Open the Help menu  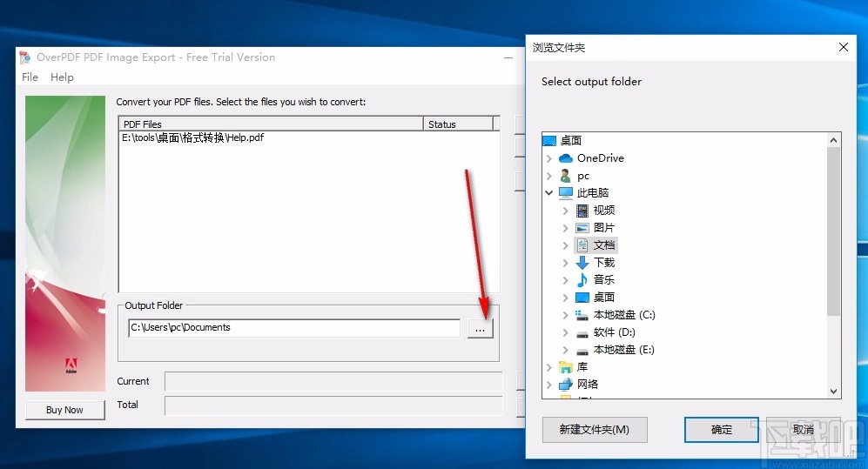pyautogui.click(x=62, y=77)
